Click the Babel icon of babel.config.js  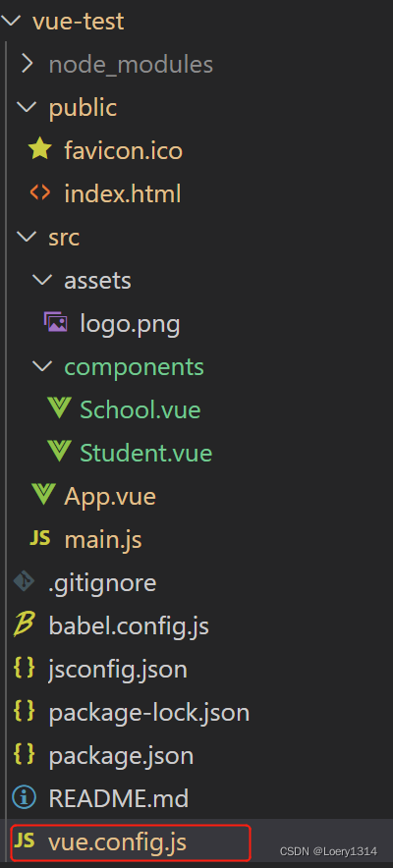pyautogui.click(x=24, y=625)
